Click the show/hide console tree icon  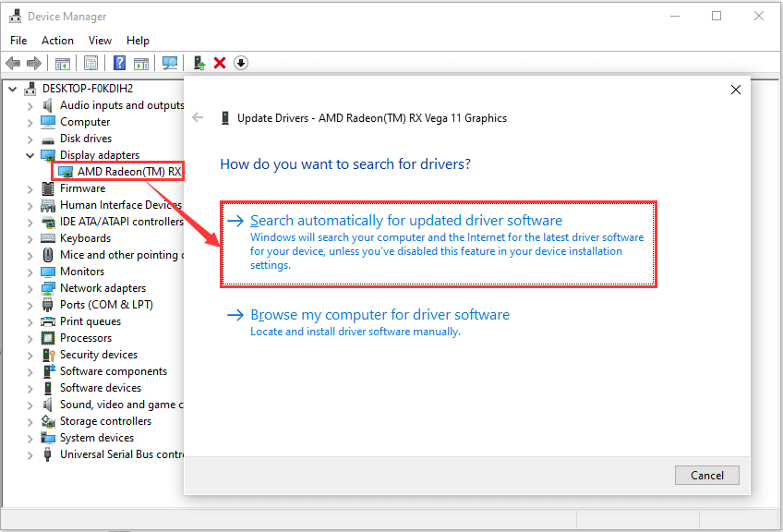pyautogui.click(x=63, y=63)
